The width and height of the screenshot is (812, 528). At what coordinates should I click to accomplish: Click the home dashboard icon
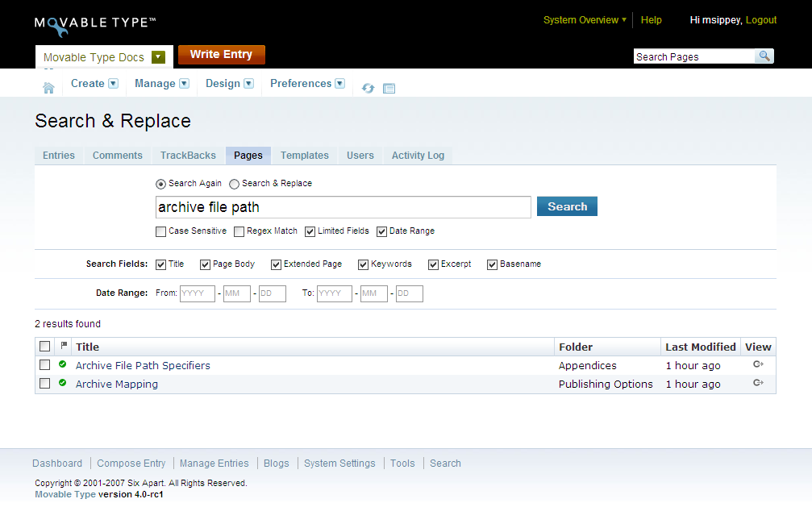(x=48, y=88)
